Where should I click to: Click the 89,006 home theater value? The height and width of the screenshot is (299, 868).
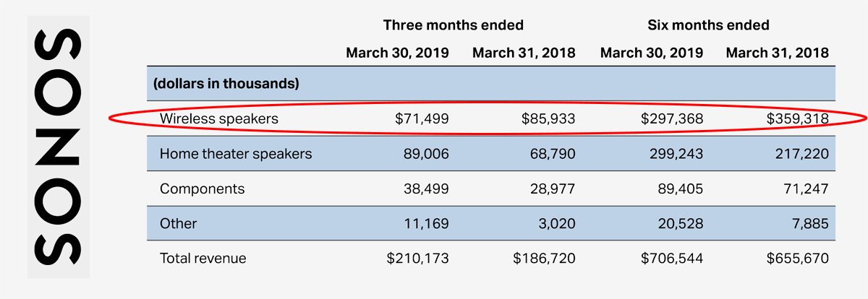pyautogui.click(x=426, y=154)
